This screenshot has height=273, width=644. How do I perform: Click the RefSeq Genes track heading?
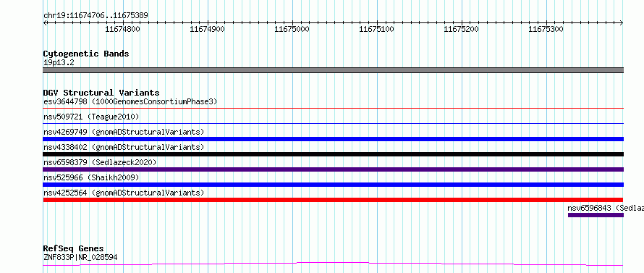73,249
